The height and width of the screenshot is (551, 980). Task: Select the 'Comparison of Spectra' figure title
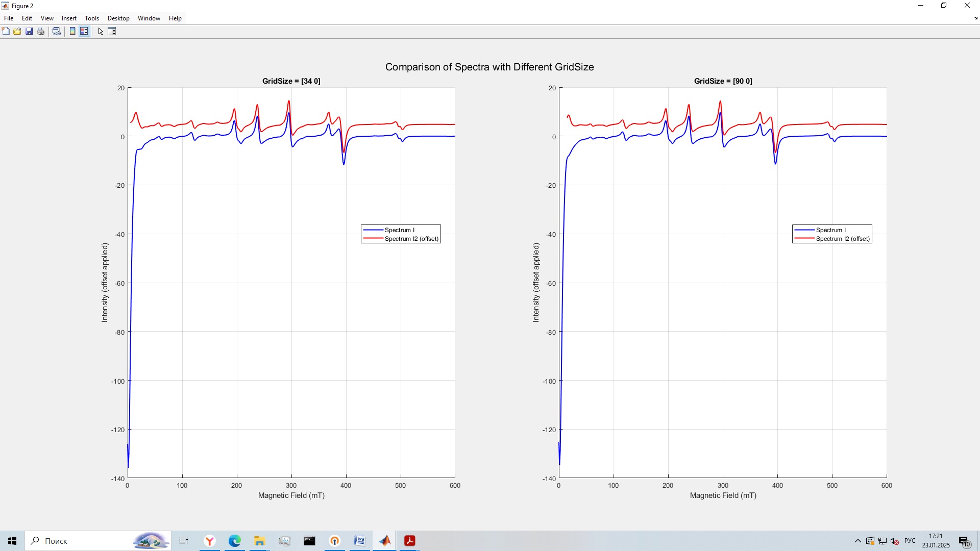click(489, 67)
